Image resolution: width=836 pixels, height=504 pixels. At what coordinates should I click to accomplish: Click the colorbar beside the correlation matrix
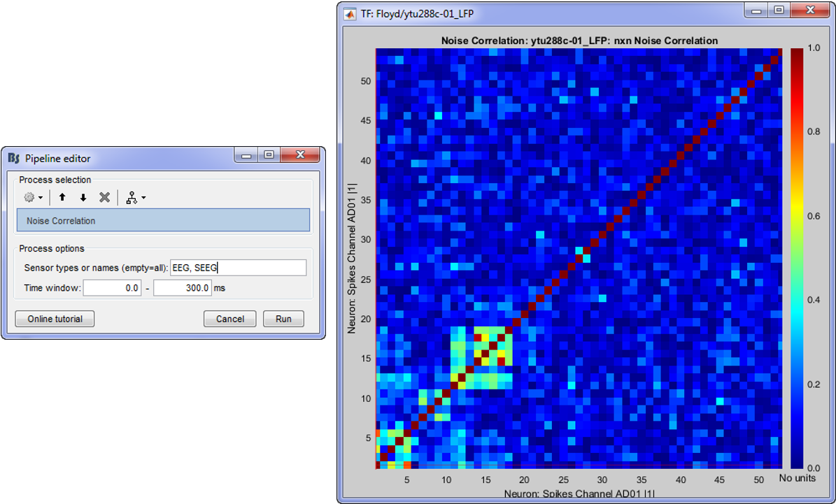point(797,257)
